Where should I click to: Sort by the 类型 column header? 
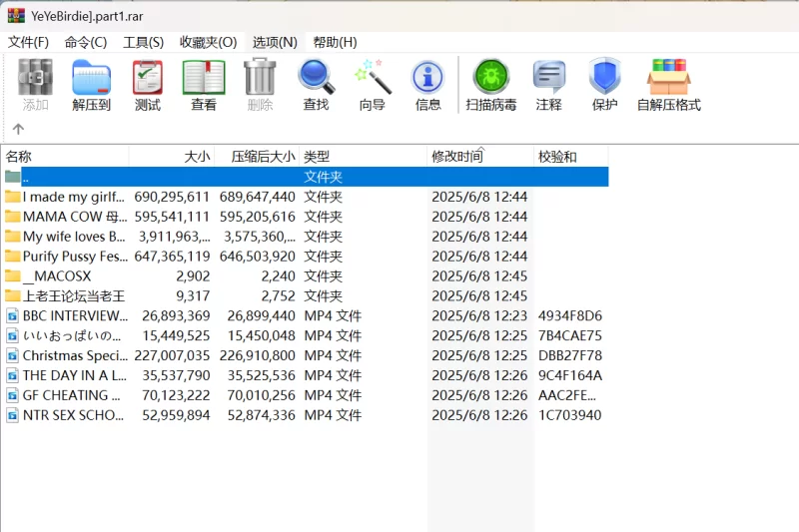point(364,157)
